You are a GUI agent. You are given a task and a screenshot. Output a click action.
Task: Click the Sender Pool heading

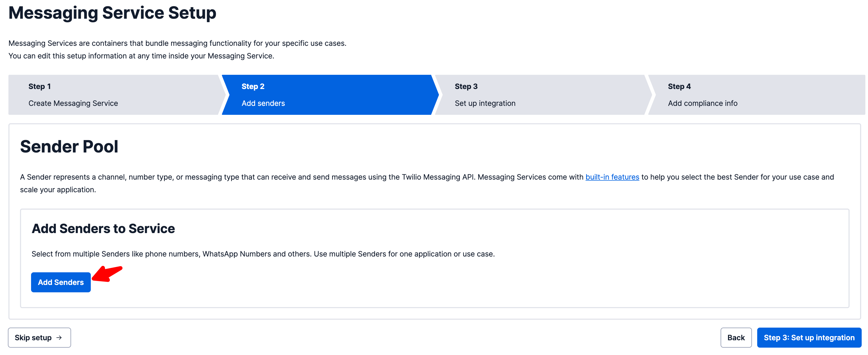coord(69,147)
